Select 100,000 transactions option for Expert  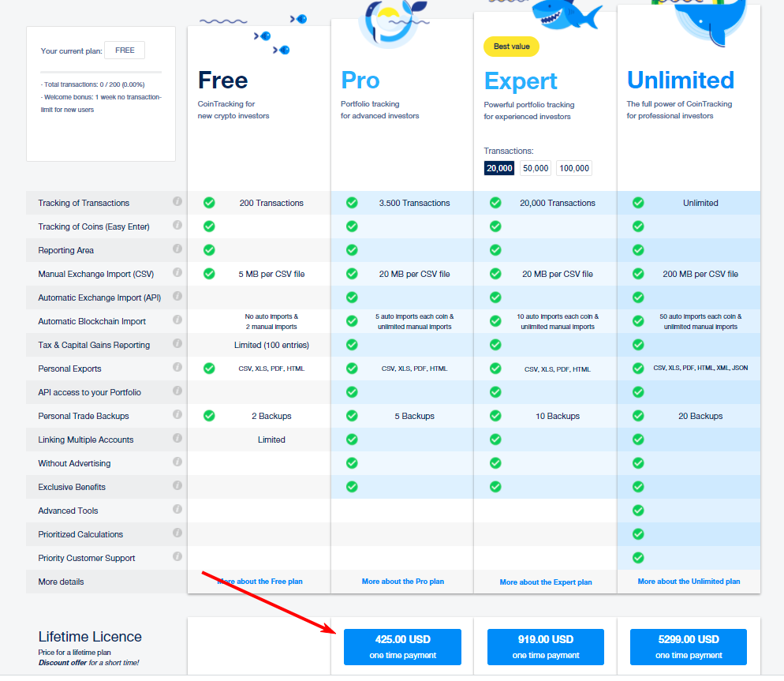pos(574,168)
